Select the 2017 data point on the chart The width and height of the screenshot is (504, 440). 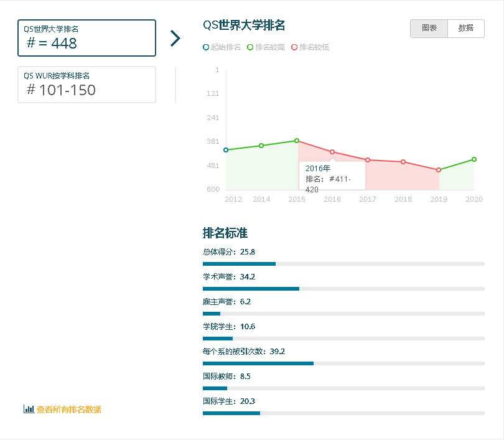pyautogui.click(x=367, y=159)
